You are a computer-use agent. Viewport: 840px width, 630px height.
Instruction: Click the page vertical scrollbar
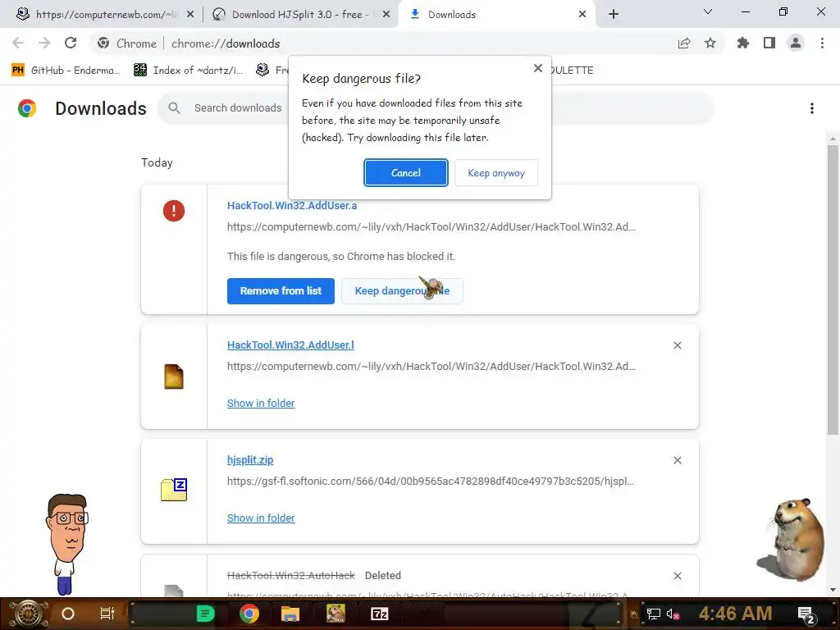click(833, 290)
